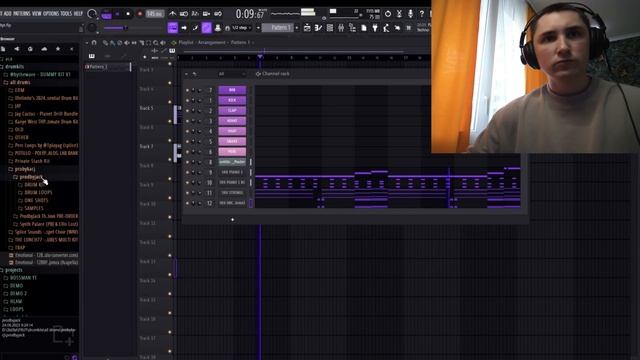Open the channel rack view icon
This screenshot has height=360, width=640.
[x=330, y=28]
